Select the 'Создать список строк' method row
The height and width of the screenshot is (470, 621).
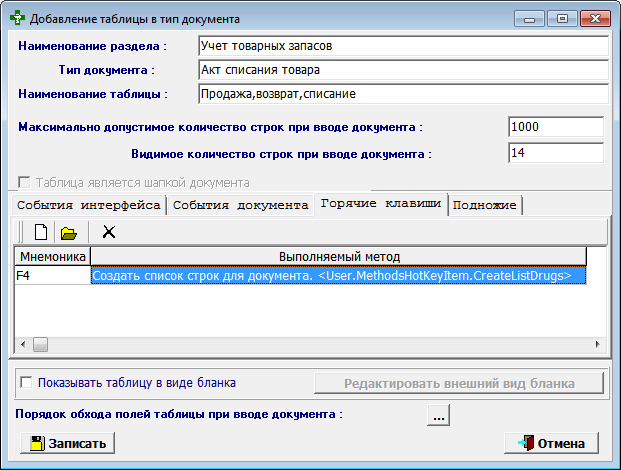(337, 276)
